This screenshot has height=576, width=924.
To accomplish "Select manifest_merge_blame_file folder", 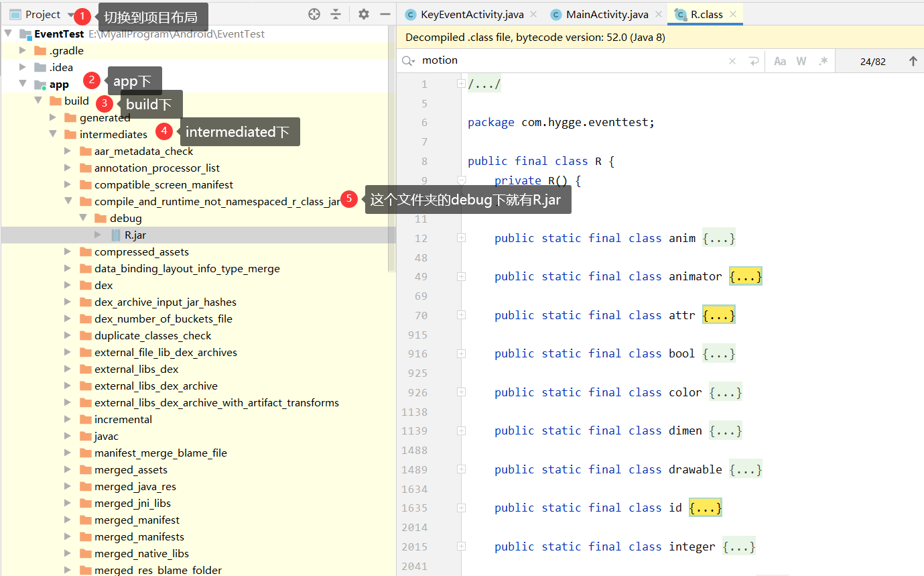I will click(161, 453).
